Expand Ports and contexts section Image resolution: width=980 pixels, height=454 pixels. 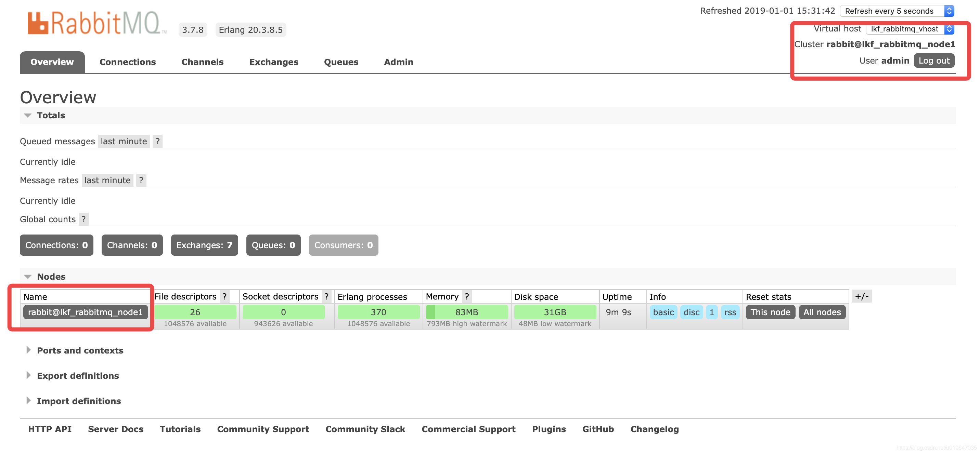pyautogui.click(x=80, y=350)
